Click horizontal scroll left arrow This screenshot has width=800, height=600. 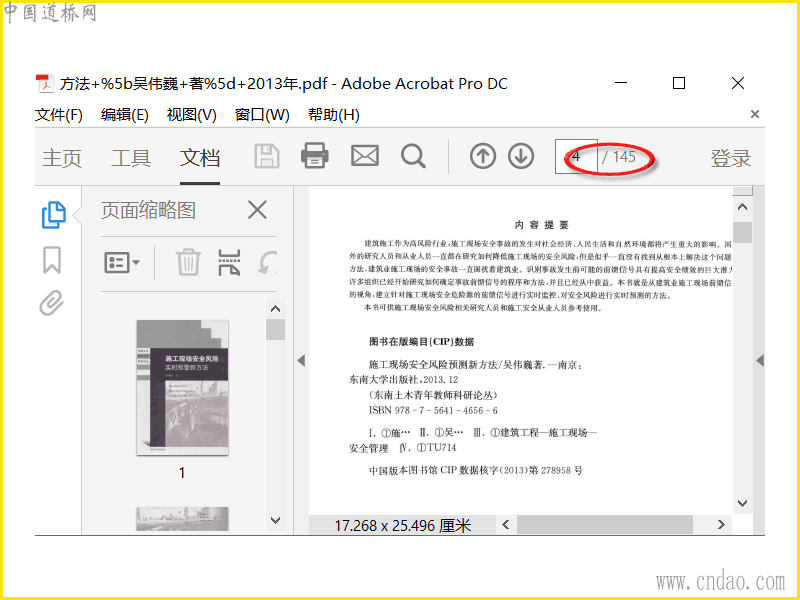tap(506, 524)
